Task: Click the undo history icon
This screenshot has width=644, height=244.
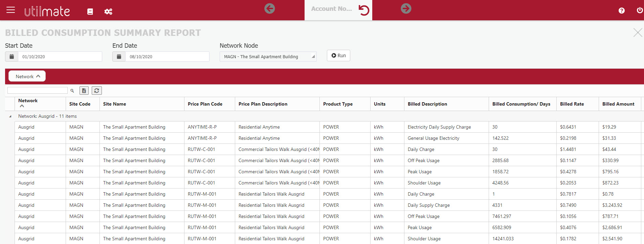Action: (x=364, y=10)
